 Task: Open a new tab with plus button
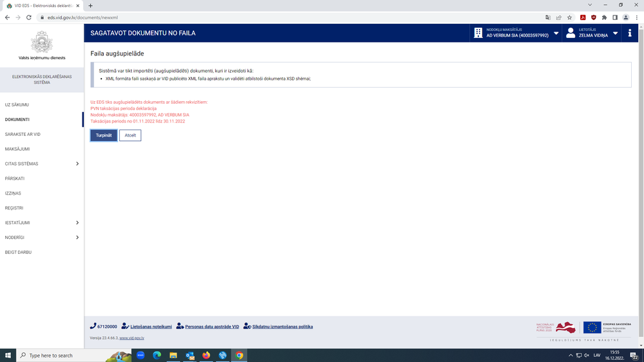point(90,6)
